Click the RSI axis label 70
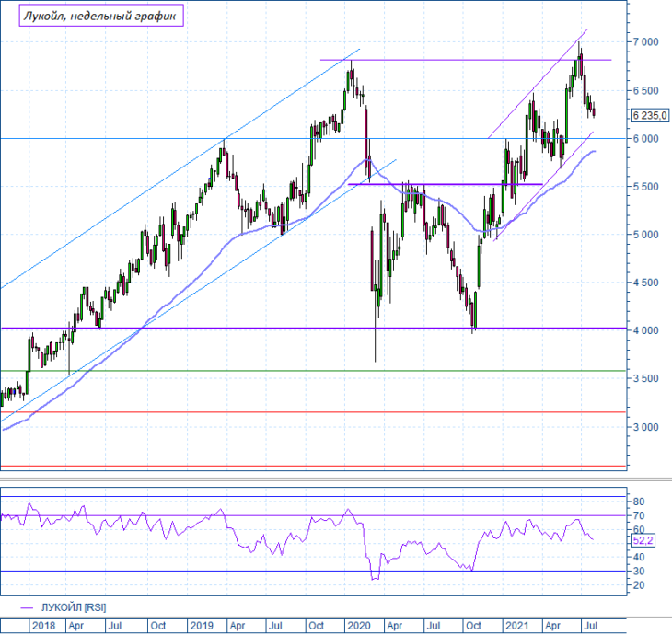The width and height of the screenshot is (672, 635). (639, 515)
